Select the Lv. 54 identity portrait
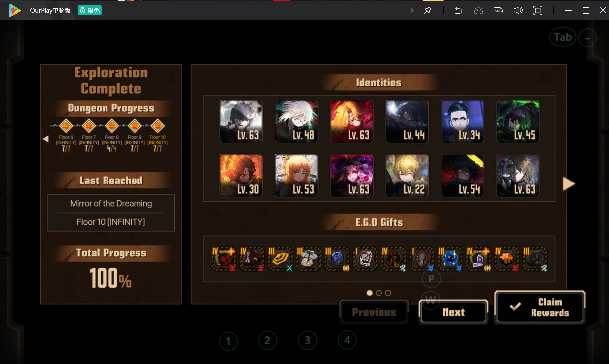Screen dimensions: 609x364 tap(463, 176)
